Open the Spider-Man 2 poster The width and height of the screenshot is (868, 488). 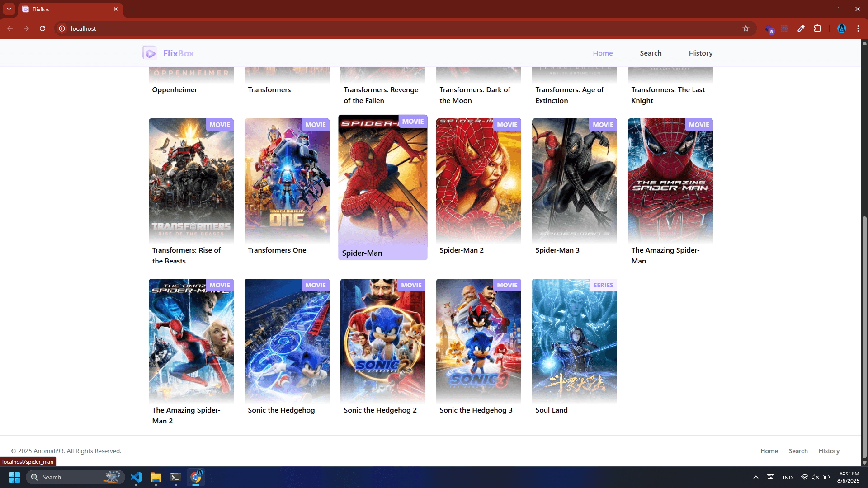[x=478, y=181]
